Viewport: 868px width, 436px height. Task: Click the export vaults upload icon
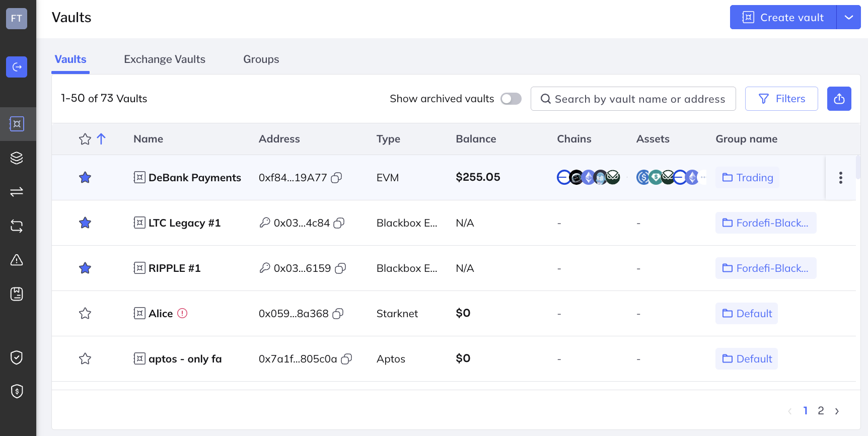tap(839, 99)
